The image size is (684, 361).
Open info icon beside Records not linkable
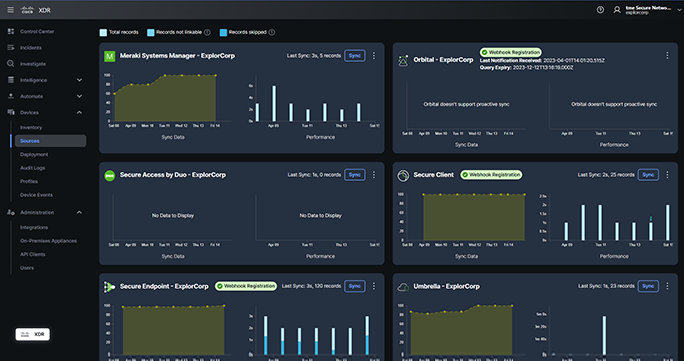point(207,32)
